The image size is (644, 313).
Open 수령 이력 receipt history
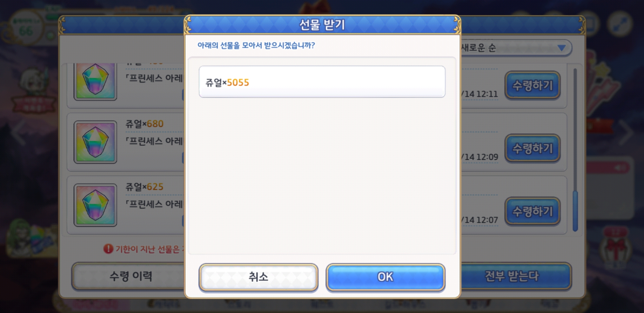click(131, 276)
